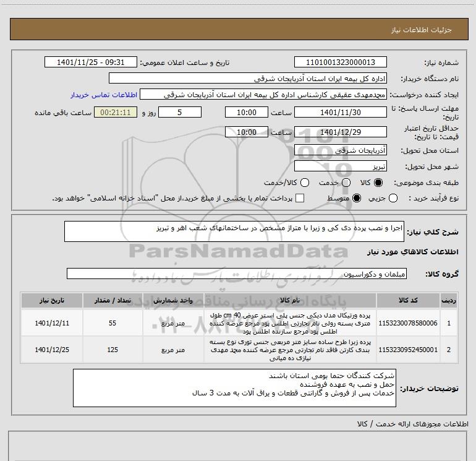Screen dimensions: 476x461
Task: Click the remaining days field showing 5
Action: [180, 113]
